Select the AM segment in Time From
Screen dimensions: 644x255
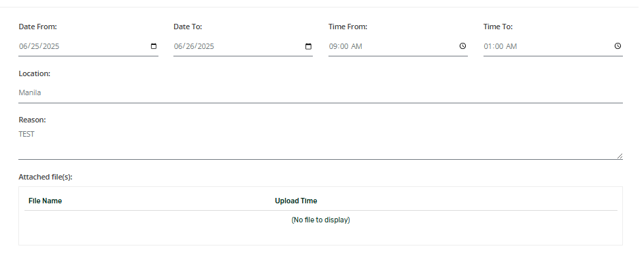357,46
